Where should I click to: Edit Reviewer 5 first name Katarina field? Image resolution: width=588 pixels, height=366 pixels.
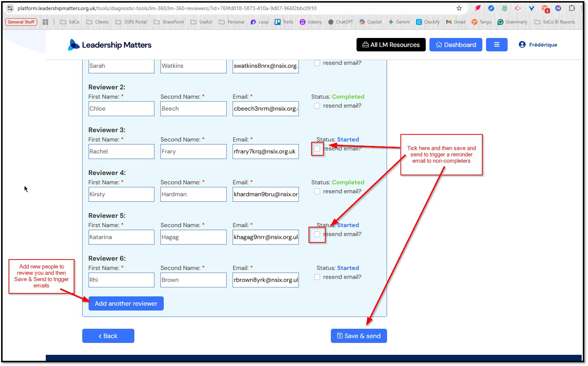121,237
